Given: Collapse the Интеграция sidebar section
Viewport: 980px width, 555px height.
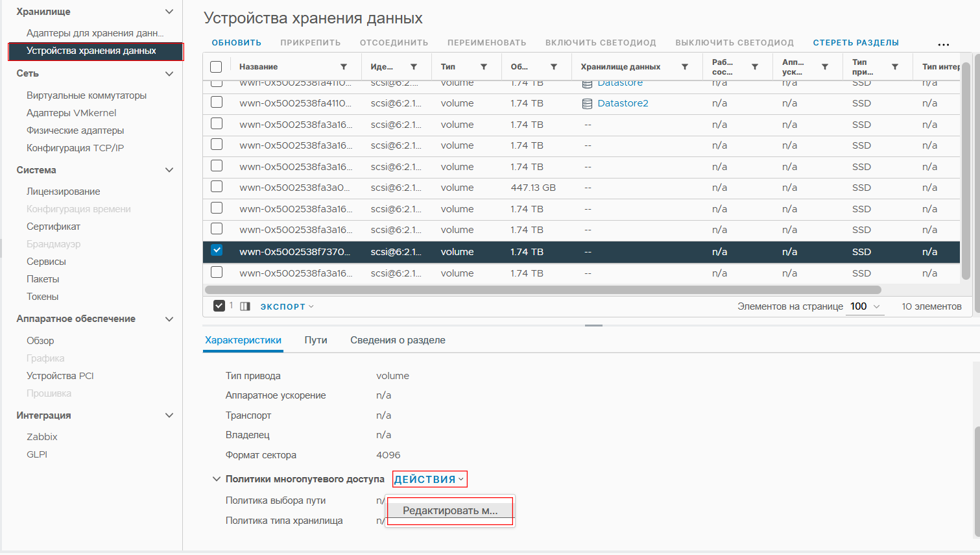Looking at the screenshot, I should (169, 415).
